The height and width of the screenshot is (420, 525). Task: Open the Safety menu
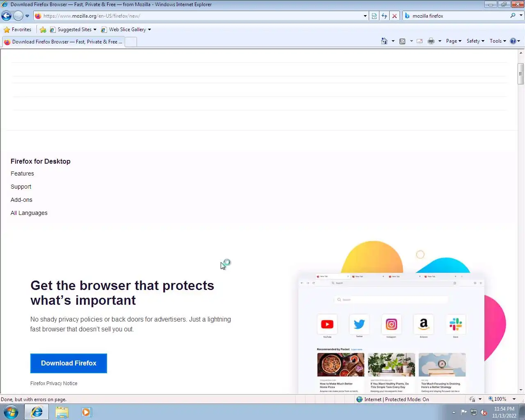pyautogui.click(x=475, y=41)
